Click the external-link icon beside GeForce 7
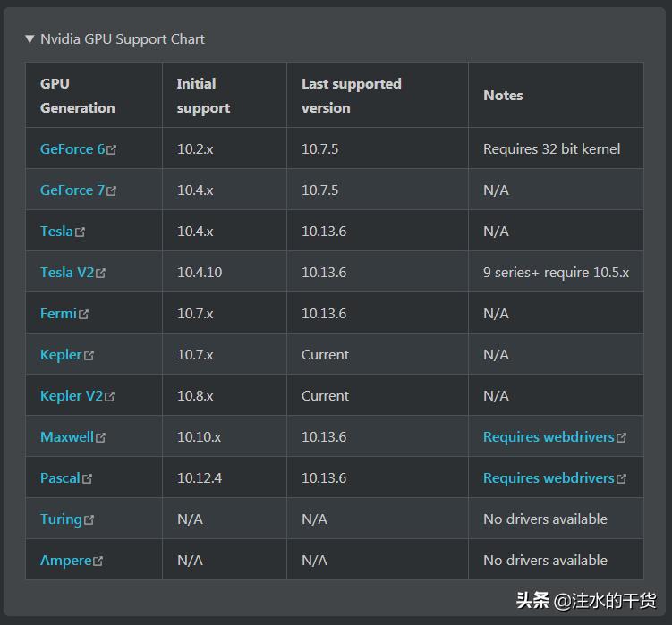The image size is (672, 625). point(112,191)
